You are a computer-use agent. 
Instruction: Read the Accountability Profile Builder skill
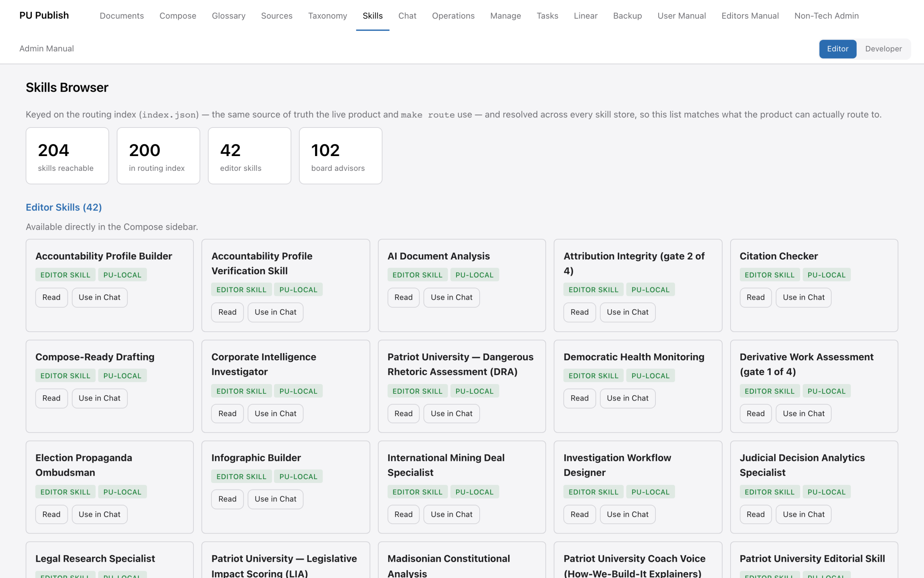[52, 297]
